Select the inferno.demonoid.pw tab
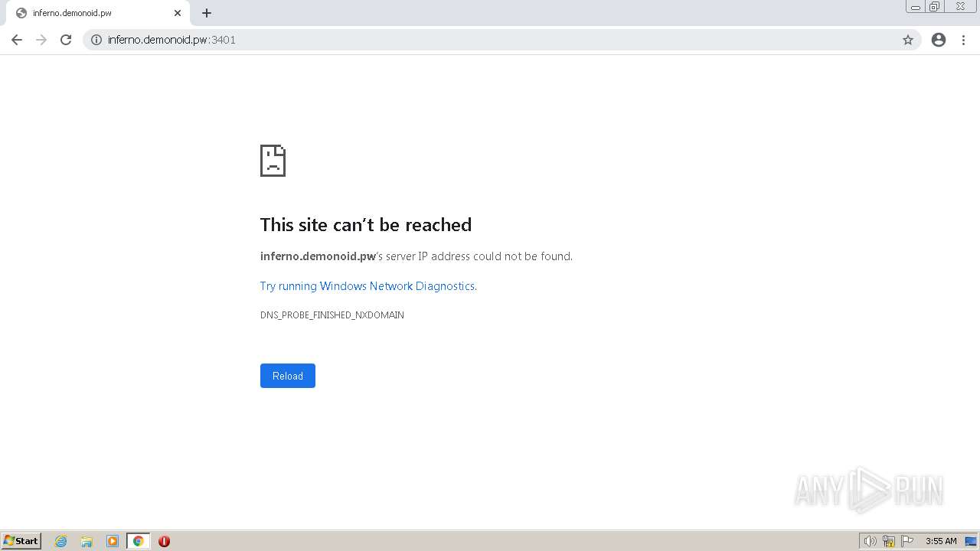The image size is (980, 551). click(96, 13)
